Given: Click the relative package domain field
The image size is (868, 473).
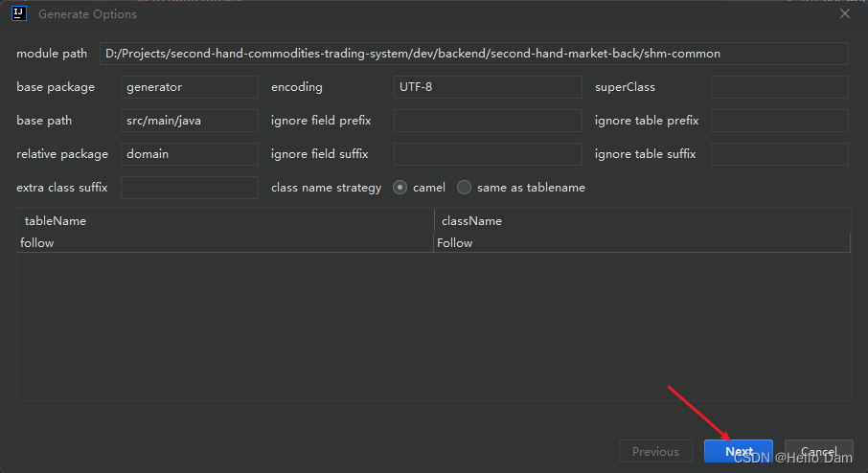Looking at the screenshot, I should coord(190,154).
